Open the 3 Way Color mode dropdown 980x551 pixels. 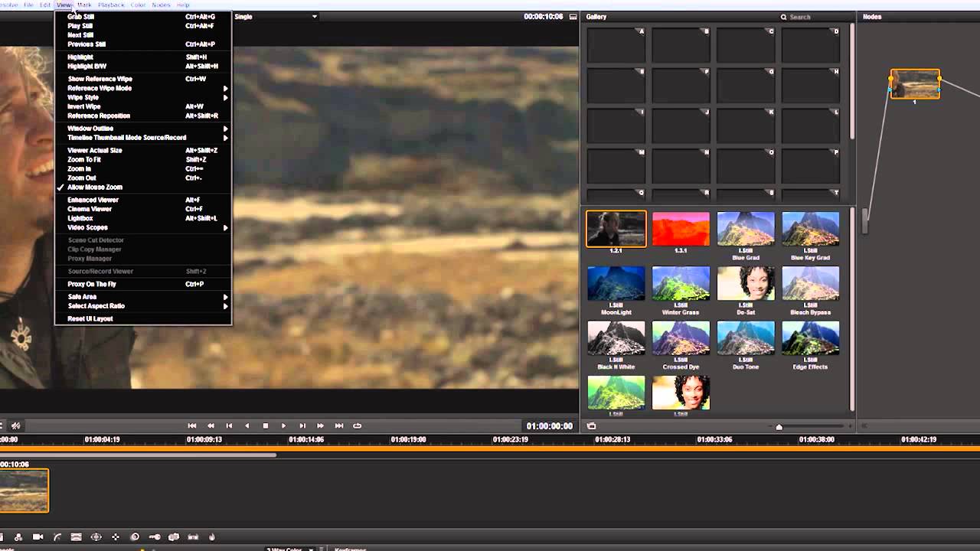click(x=289, y=549)
